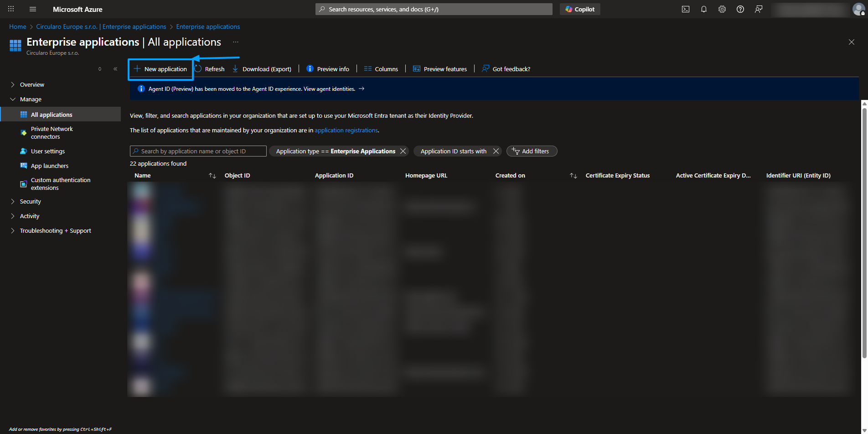Download (Export) the application list
Viewport: 868px width, 434px height.
click(x=262, y=69)
